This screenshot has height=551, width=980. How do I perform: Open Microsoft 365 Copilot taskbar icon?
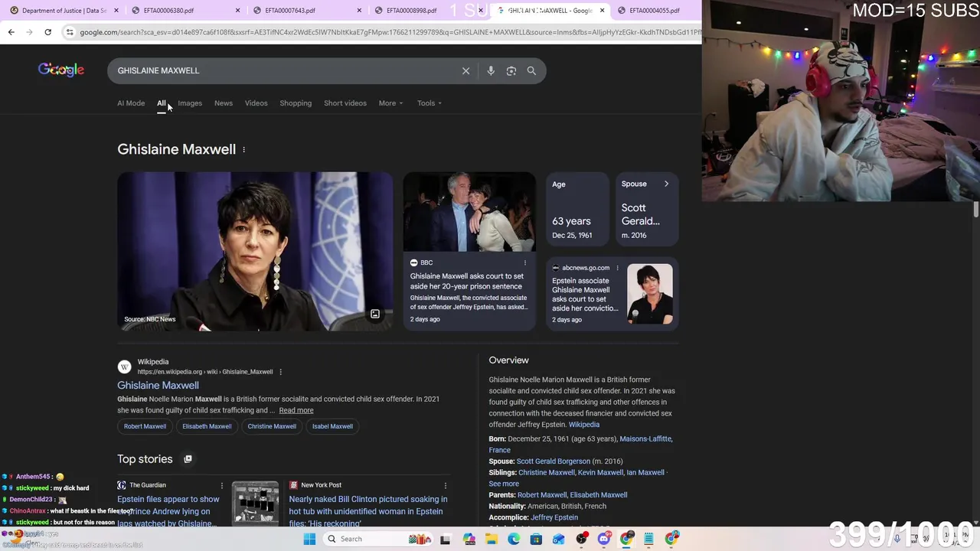pos(469,539)
